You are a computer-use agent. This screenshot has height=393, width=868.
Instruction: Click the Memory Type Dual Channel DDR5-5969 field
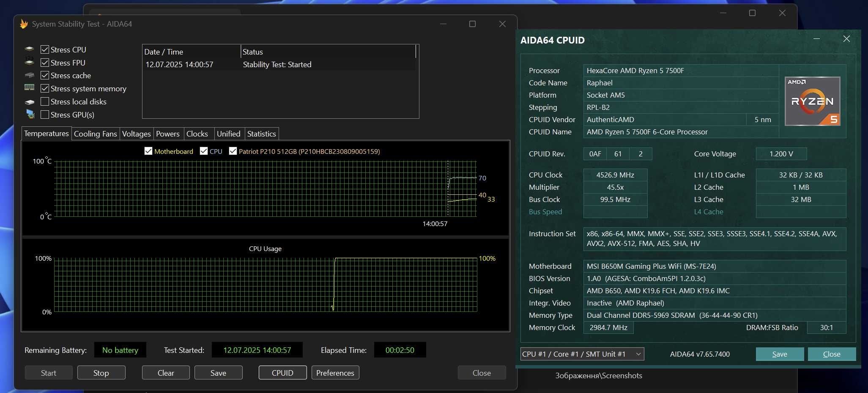coord(715,315)
